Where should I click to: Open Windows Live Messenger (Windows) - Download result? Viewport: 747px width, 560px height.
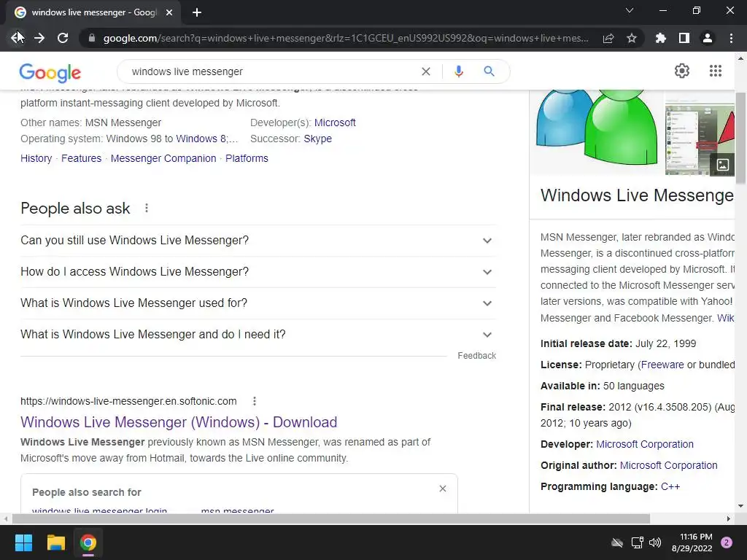179,422
